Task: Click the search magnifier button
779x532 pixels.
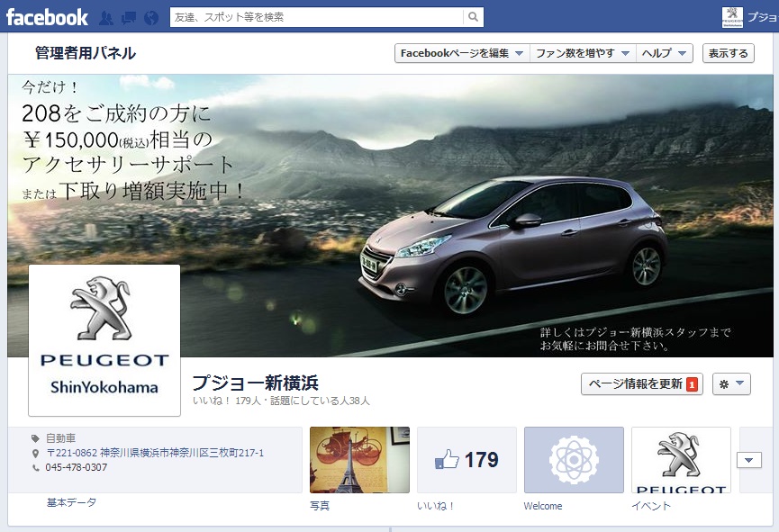Action: coord(473,17)
